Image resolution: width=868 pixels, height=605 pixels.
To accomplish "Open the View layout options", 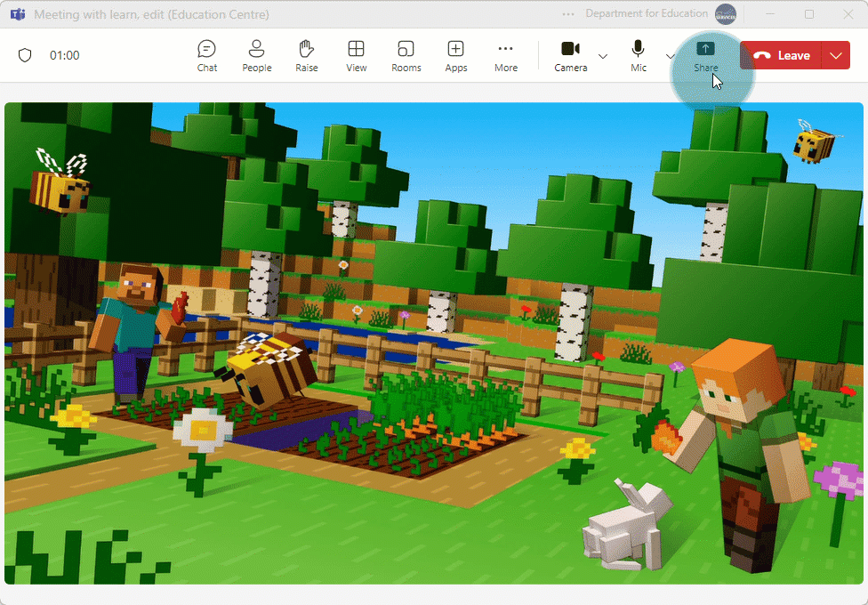I will [x=356, y=56].
